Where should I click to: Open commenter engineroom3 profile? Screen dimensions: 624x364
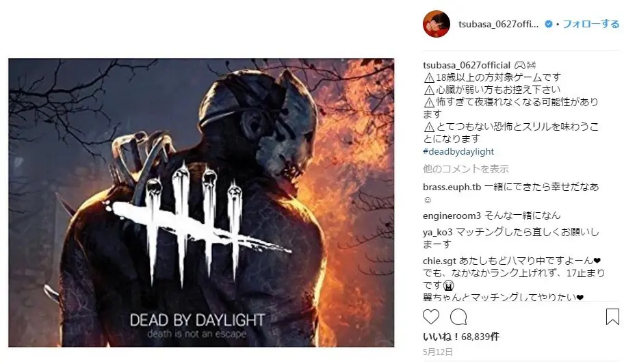452,216
